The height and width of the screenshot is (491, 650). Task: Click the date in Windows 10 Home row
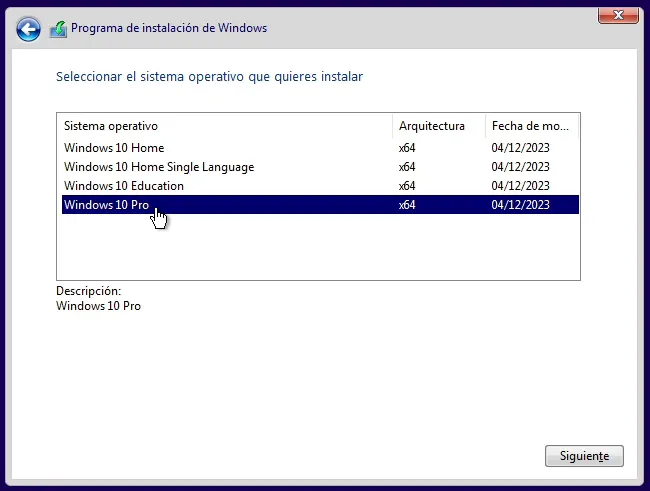[520, 148]
